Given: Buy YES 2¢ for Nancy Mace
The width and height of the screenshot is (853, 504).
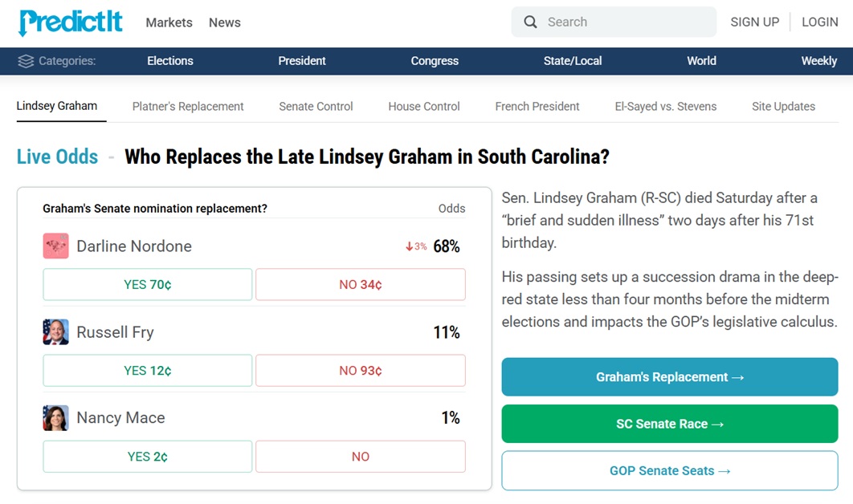Looking at the screenshot, I should click(148, 456).
